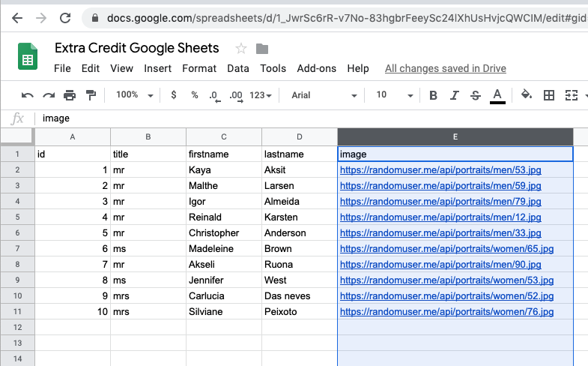Open the font size dropdown

click(x=394, y=95)
